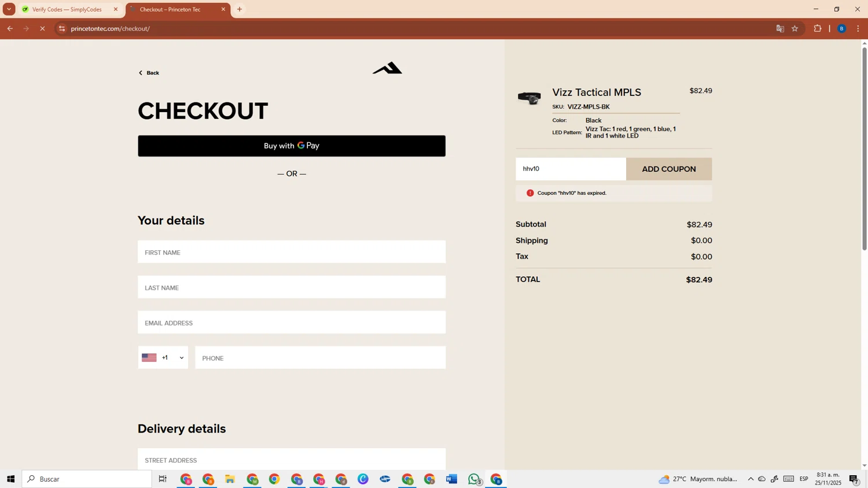Open the Chrome profile avatar
Viewport: 868px width, 488px height.
click(842, 28)
